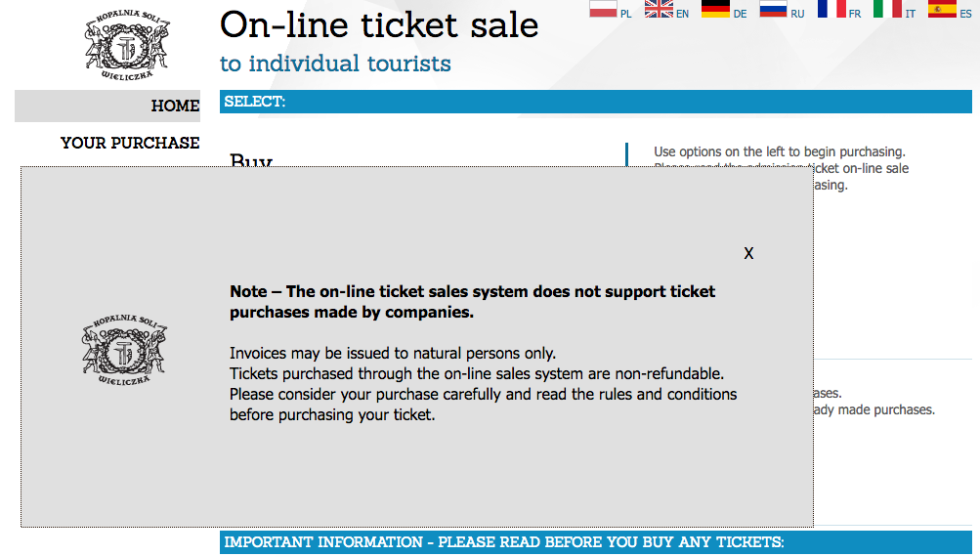Select the IT language text link
This screenshot has height=557, width=980.
tap(910, 14)
